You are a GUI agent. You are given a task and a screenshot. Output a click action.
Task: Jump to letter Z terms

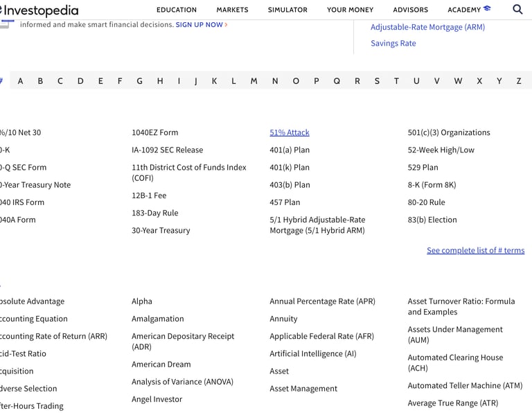(519, 81)
